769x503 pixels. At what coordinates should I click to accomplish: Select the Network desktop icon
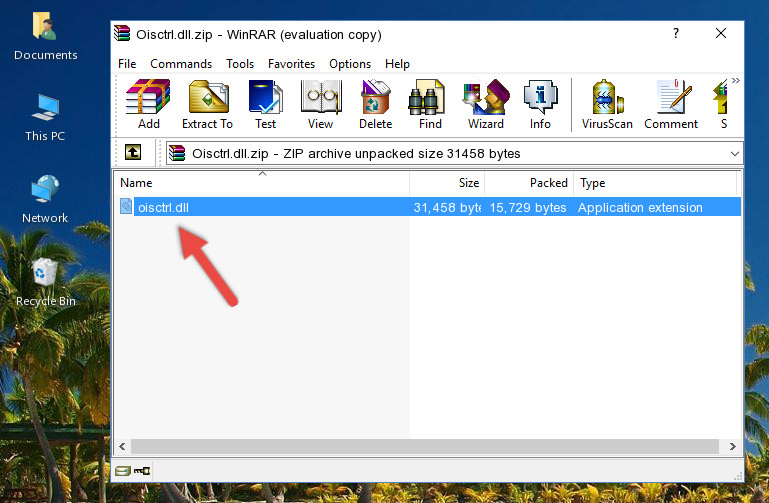point(45,199)
